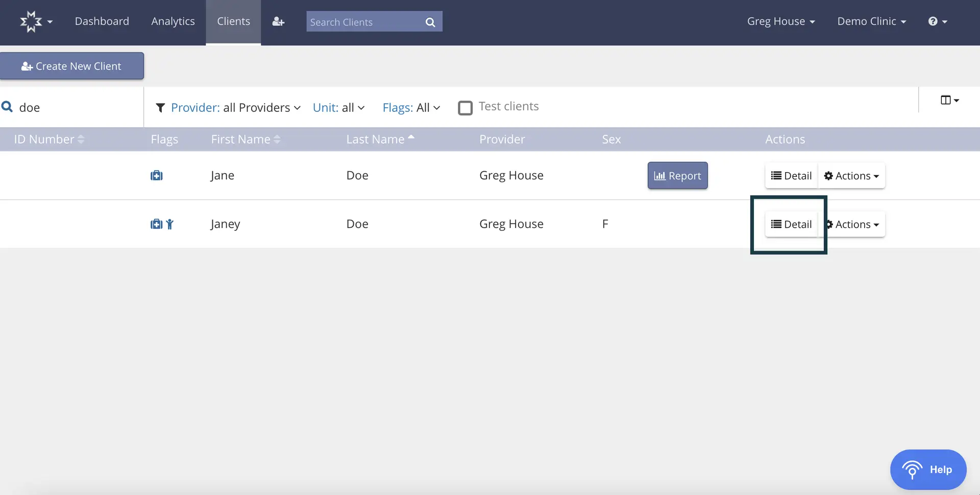Image resolution: width=980 pixels, height=495 pixels.
Task: Click the filter funnel icon next to Provider
Action: click(x=161, y=108)
